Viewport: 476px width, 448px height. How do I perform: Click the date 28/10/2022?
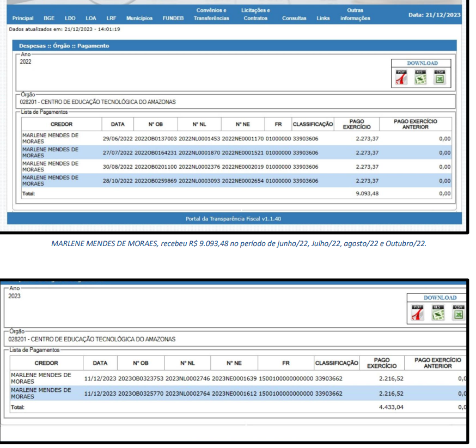point(118,181)
